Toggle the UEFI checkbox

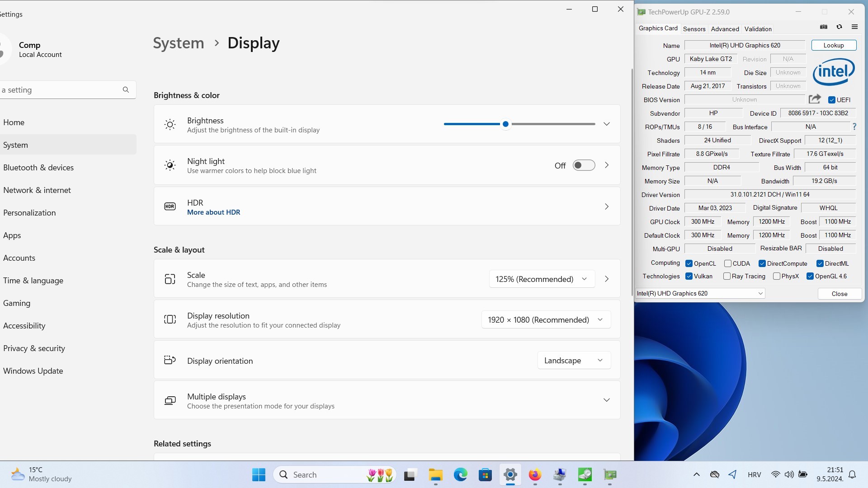pos(832,100)
